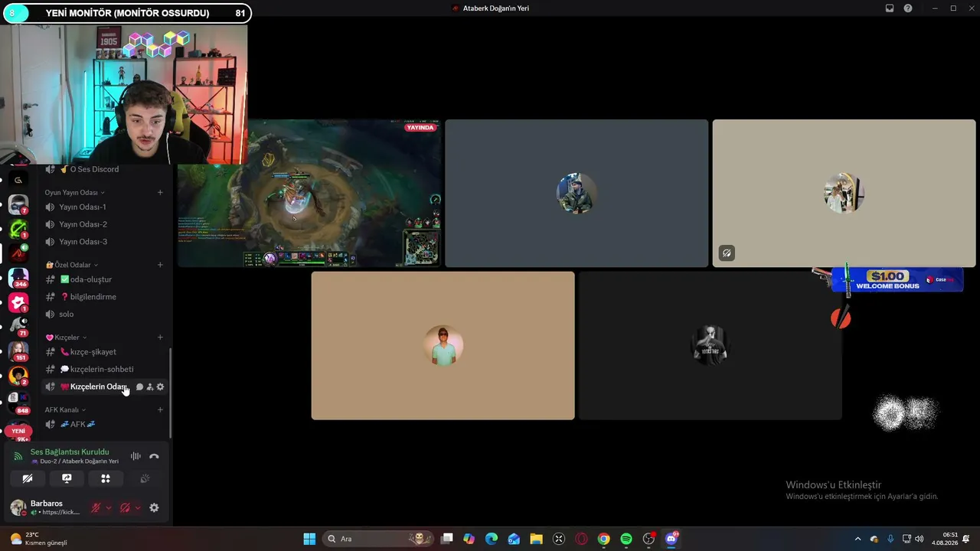Add a channel to AFK Kanalı
Screen dimensions: 980x551
(x=160, y=410)
